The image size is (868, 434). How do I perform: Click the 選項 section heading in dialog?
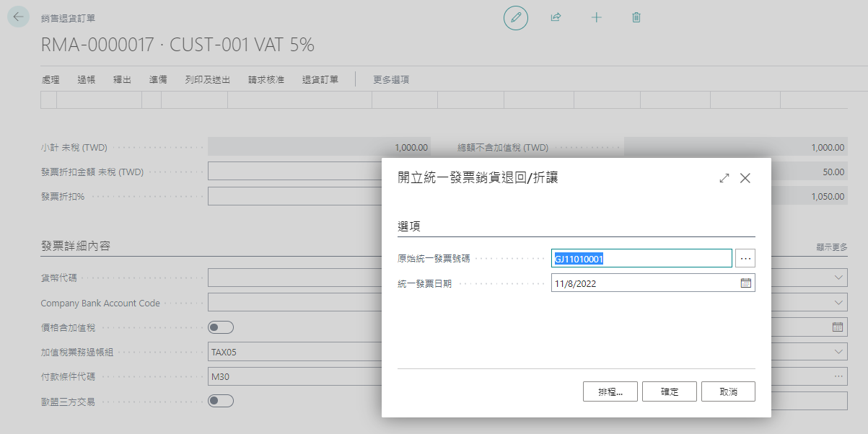point(409,226)
